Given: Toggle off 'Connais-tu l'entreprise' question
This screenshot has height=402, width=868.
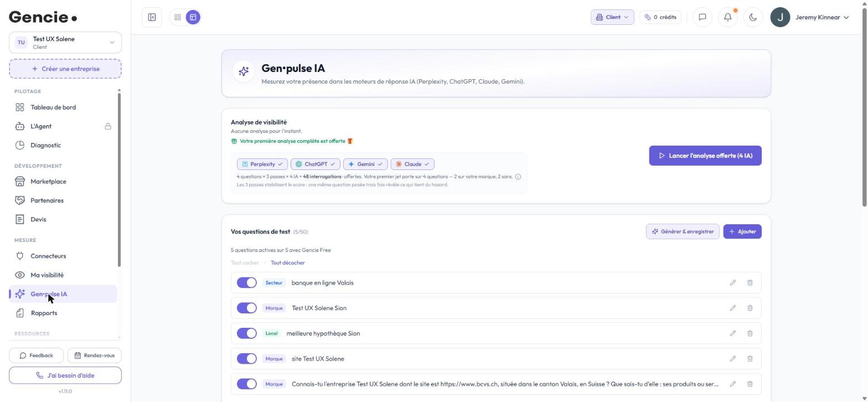Looking at the screenshot, I should pyautogui.click(x=247, y=384).
